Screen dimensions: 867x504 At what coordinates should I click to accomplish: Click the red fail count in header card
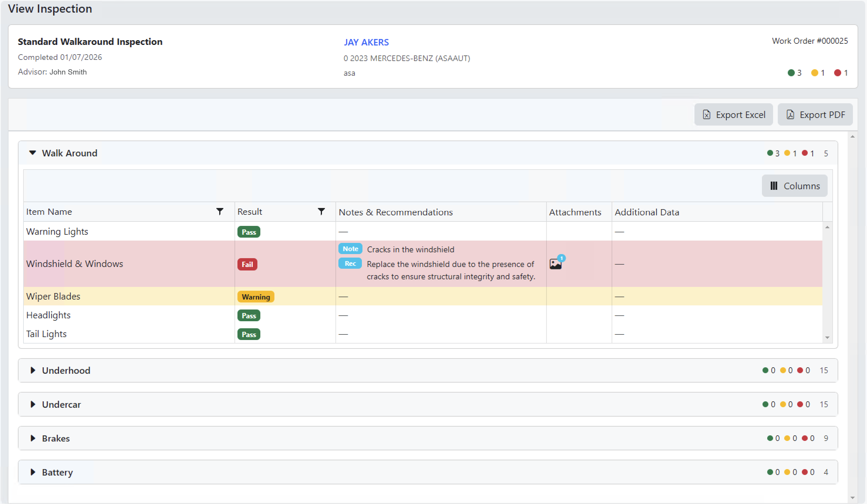841,72
